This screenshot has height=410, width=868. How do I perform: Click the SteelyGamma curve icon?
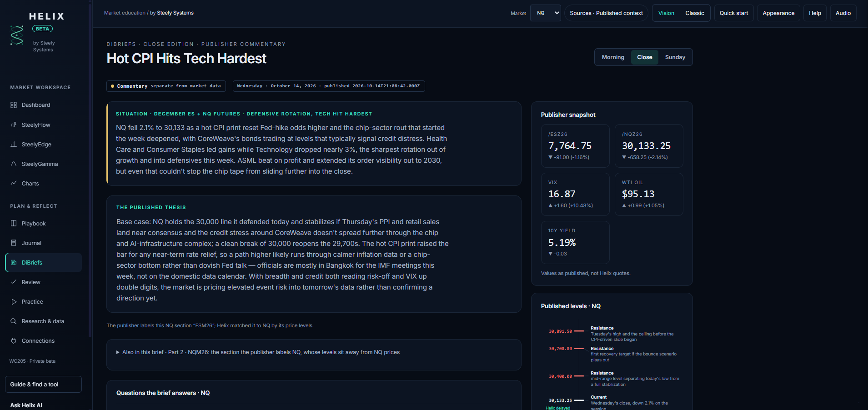pyautogui.click(x=14, y=164)
